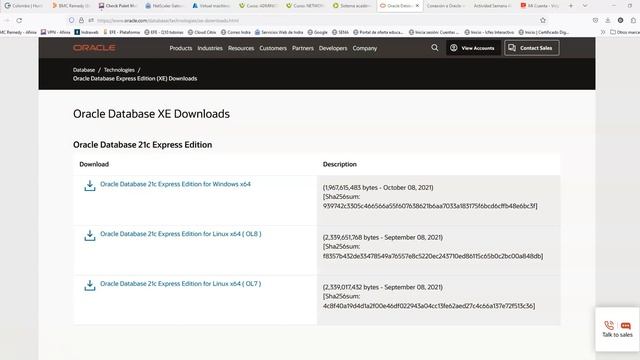Open the Company menu
640x360 pixels.
[365, 48]
